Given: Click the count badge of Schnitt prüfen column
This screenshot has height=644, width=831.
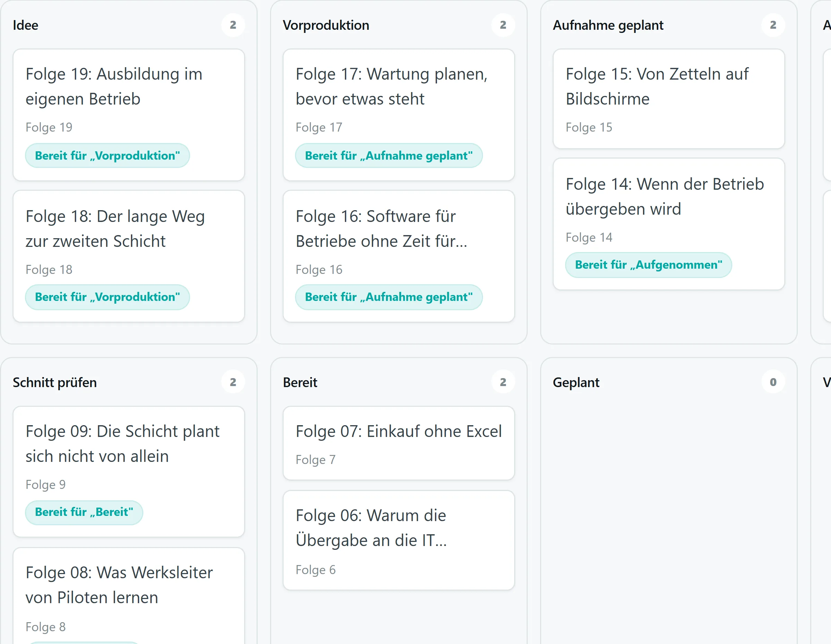Looking at the screenshot, I should 233,382.
